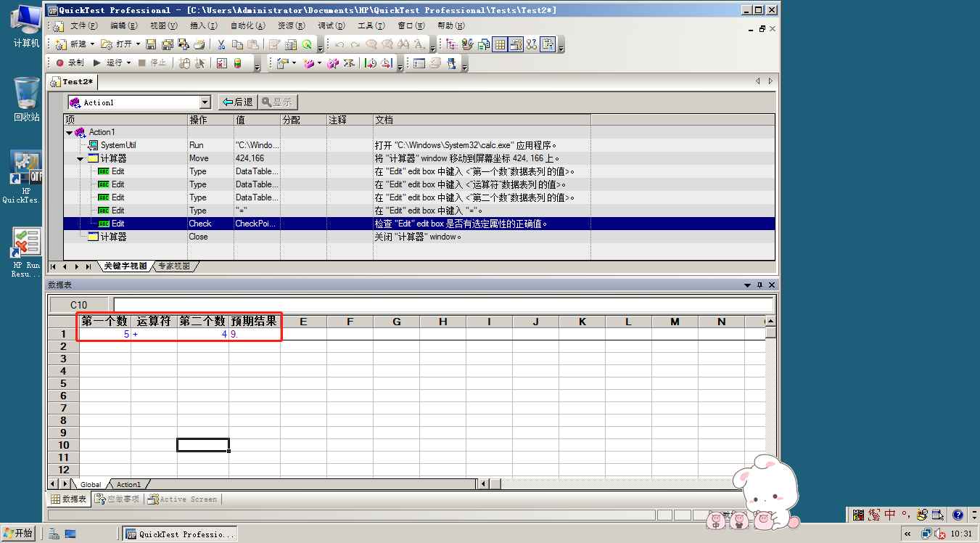Expand hidden system tray icons chevron
Screen dimensions: 980x543
click(x=907, y=534)
